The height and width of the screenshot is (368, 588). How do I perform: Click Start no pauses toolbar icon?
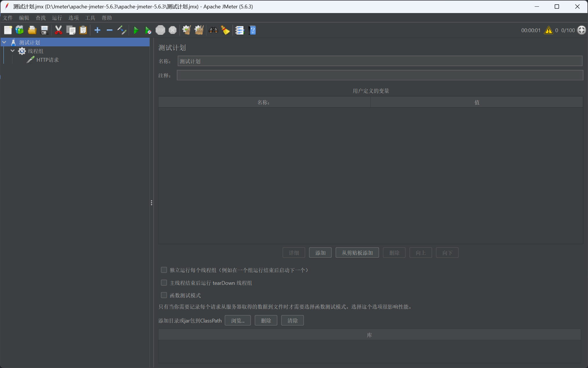point(148,30)
